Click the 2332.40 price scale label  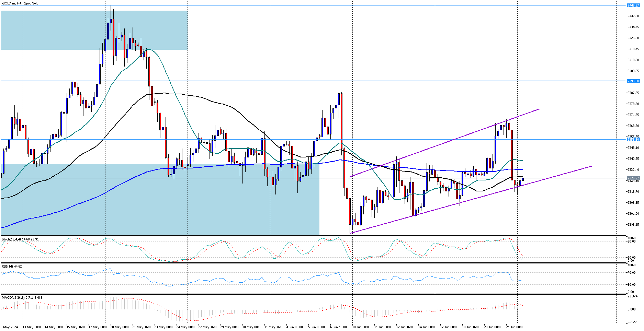(x=633, y=170)
